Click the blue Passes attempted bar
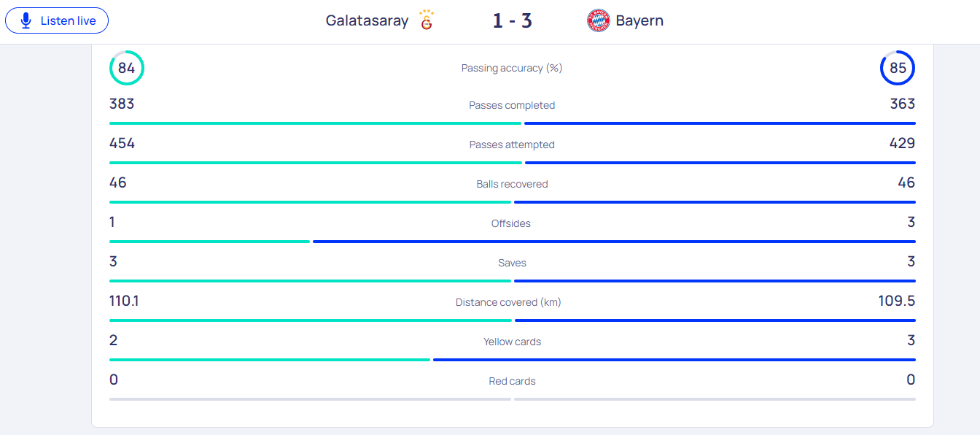The height and width of the screenshot is (435, 980). (x=720, y=163)
